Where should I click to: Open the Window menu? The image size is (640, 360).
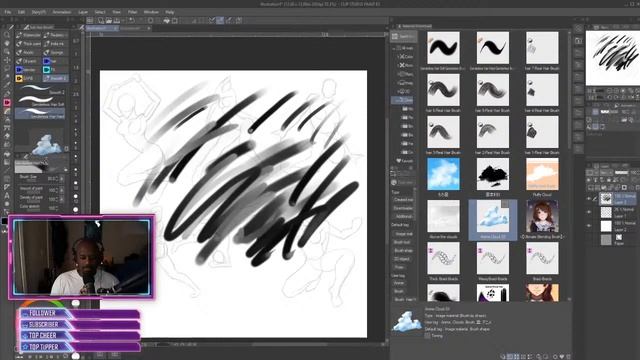click(x=151, y=12)
